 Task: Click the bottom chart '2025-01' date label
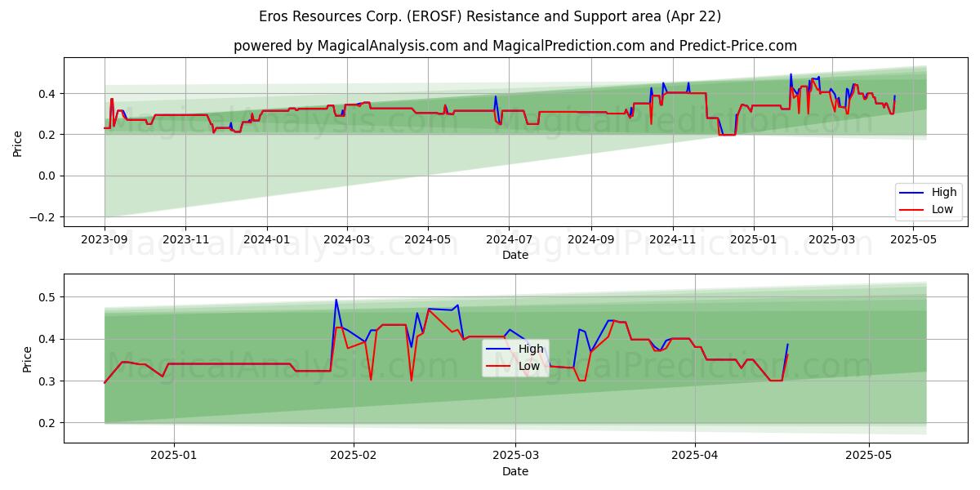click(174, 457)
